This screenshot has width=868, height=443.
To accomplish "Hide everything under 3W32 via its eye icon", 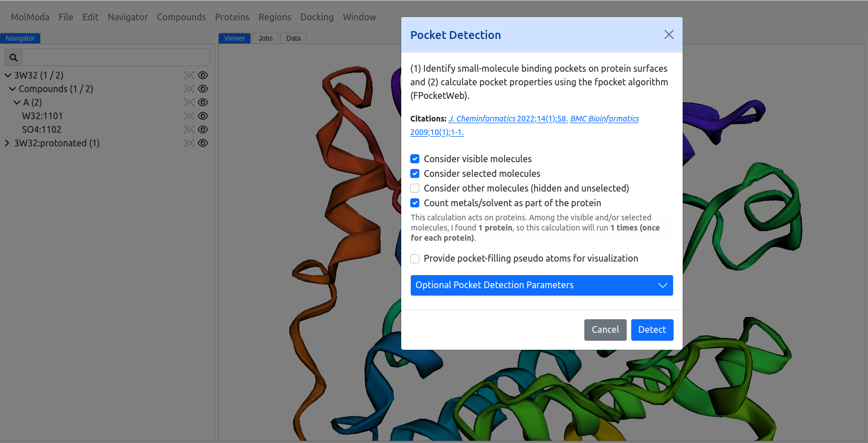I will (x=203, y=75).
